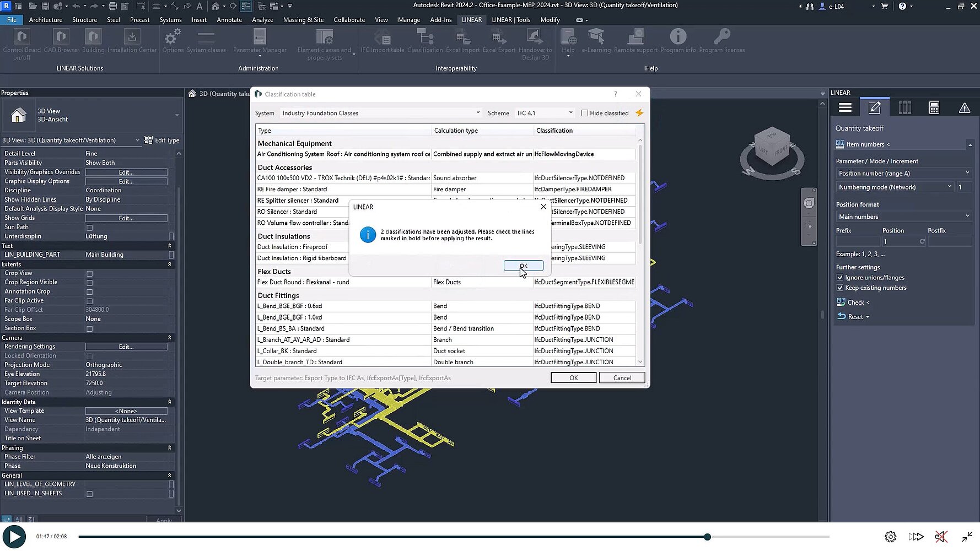
Task: Click the 3D view cube
Action: (x=772, y=146)
